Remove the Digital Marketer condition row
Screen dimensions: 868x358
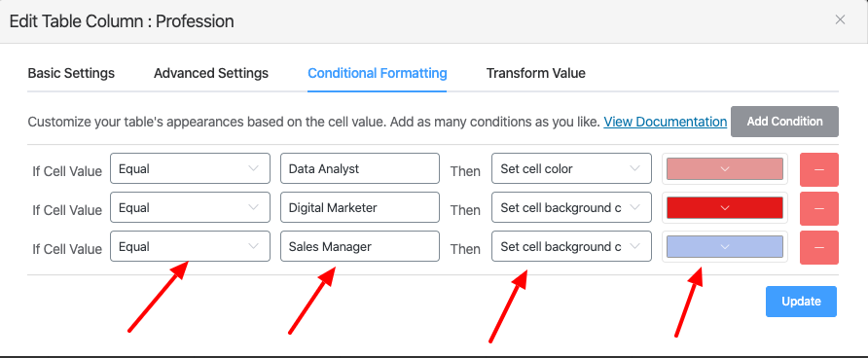tap(818, 208)
